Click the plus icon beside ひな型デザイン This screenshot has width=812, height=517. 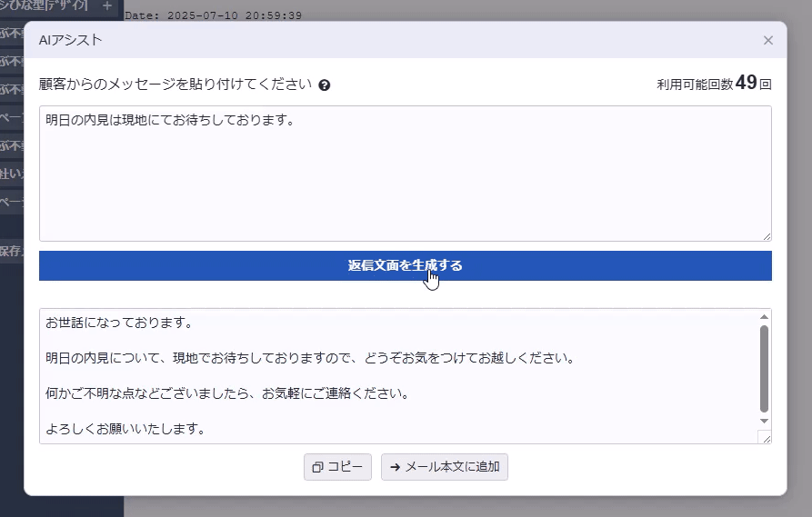pos(107,6)
